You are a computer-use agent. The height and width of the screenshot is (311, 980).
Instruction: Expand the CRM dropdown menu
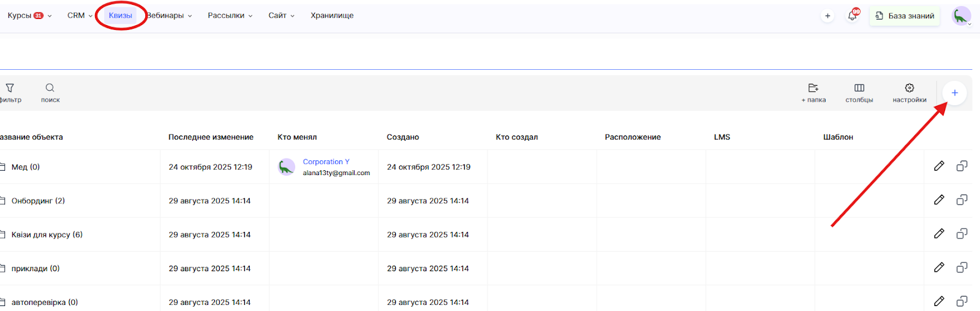click(x=80, y=16)
